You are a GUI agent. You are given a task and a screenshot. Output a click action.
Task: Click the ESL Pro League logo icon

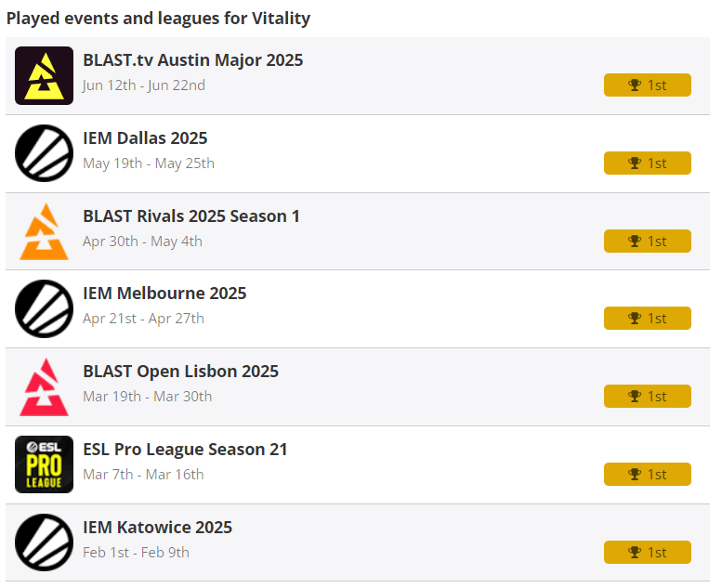(x=44, y=464)
